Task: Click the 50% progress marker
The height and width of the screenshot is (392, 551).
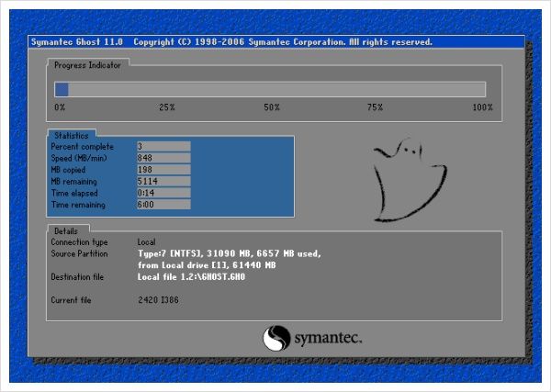Action: click(272, 107)
